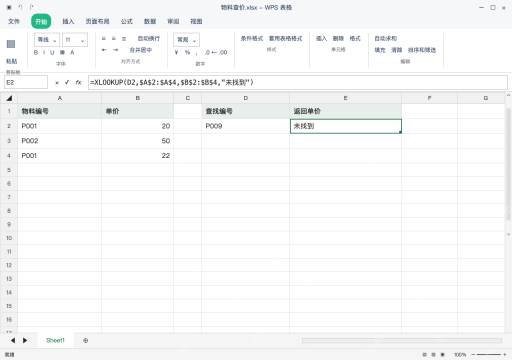The width and height of the screenshot is (512, 360).
Task: Click the .0 decimal places icon
Action: click(x=207, y=52)
